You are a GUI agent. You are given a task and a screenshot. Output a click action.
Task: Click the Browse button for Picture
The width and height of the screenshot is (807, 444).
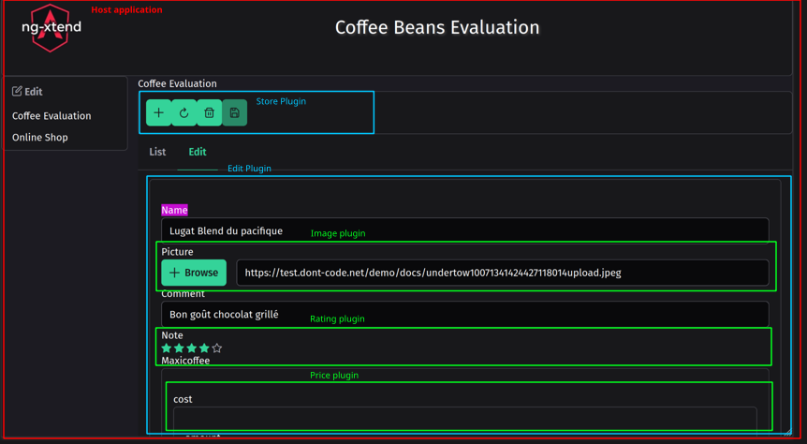(x=194, y=273)
